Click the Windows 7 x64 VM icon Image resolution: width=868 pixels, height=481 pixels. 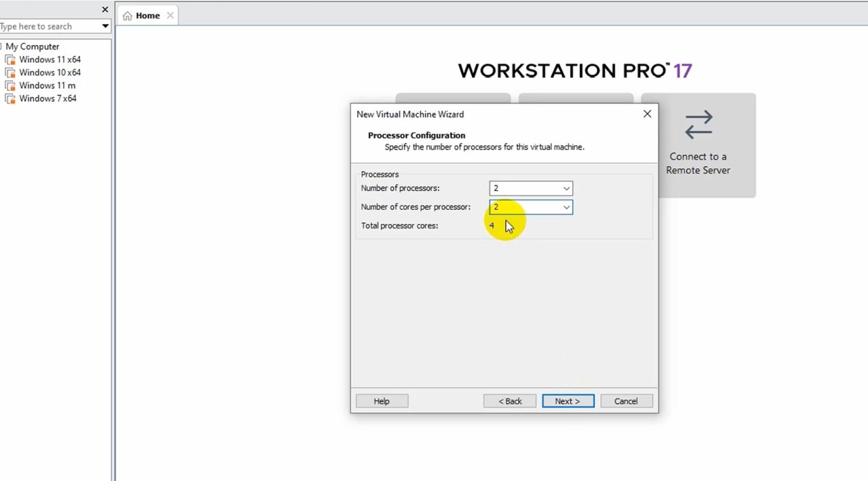coord(10,99)
